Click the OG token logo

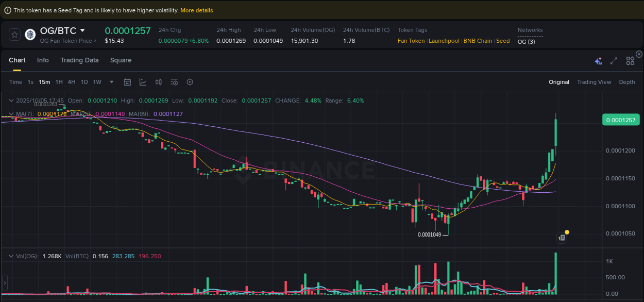point(30,35)
